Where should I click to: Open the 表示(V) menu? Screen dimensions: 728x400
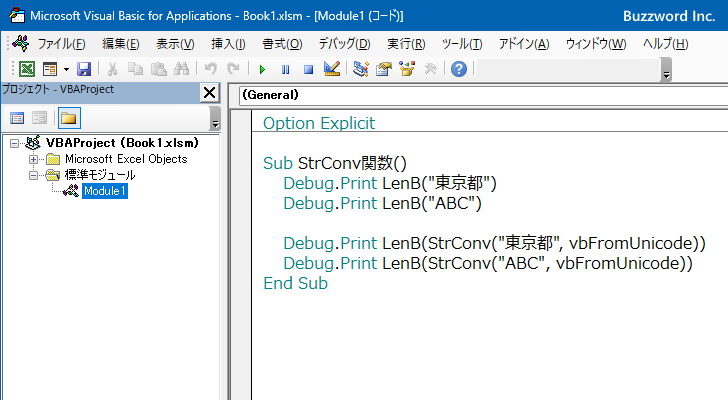(175, 44)
